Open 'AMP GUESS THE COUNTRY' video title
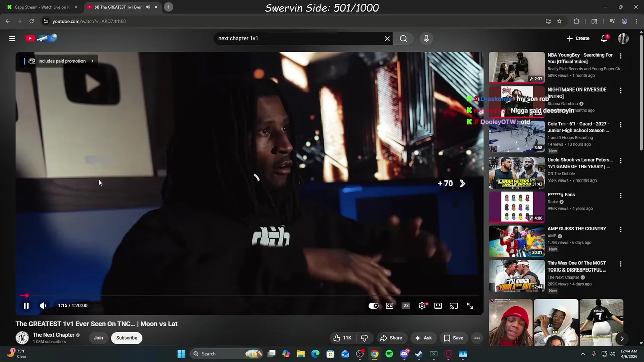 [577, 229]
